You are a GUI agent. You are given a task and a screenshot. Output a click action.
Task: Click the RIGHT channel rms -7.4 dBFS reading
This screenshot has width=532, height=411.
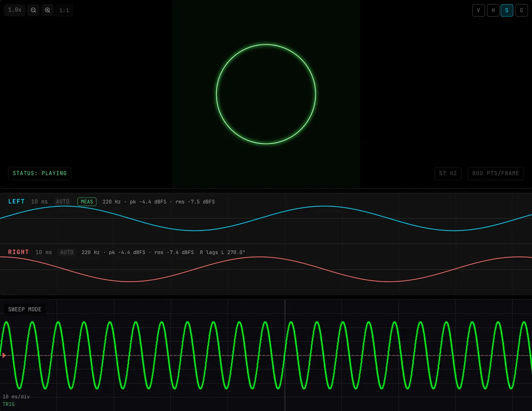tap(174, 253)
